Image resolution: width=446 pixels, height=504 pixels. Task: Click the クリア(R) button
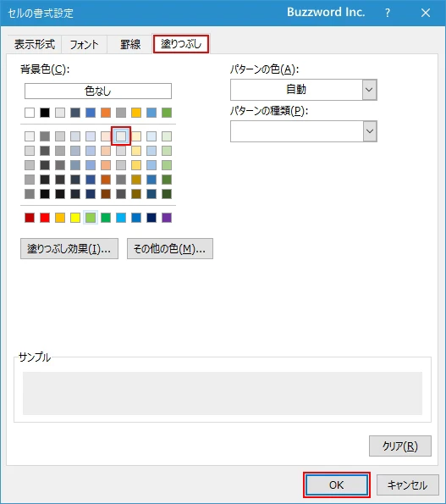tap(400, 446)
